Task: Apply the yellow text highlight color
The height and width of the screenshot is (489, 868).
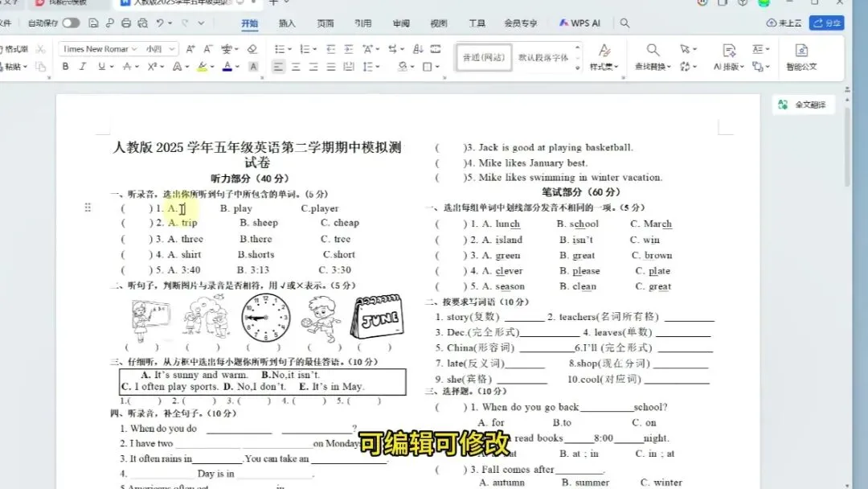Action: pyautogui.click(x=203, y=67)
